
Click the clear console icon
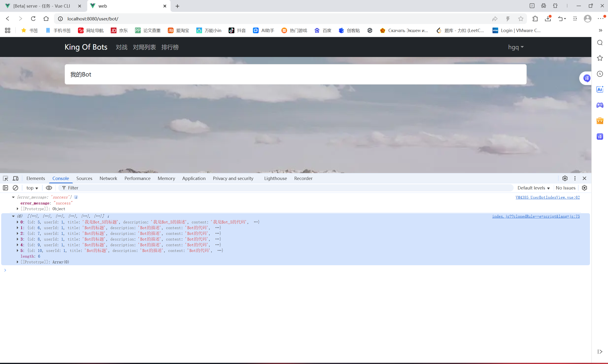pos(15,188)
